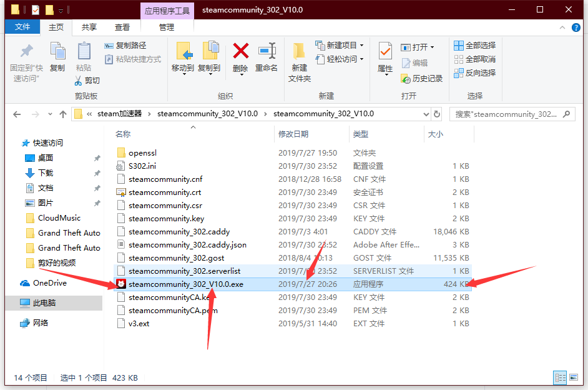
Task: Sort by Type (类型) column header
Action: click(x=361, y=134)
